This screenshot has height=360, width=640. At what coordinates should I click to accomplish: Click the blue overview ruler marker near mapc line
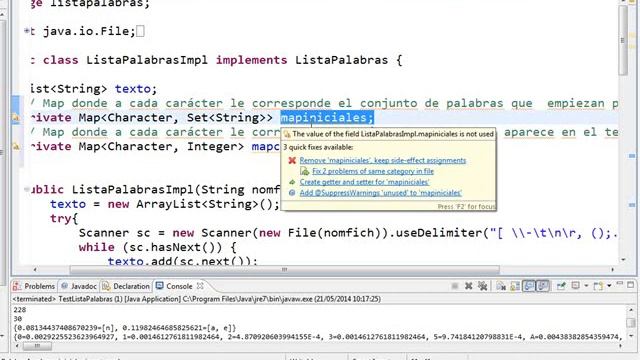pos(632,156)
